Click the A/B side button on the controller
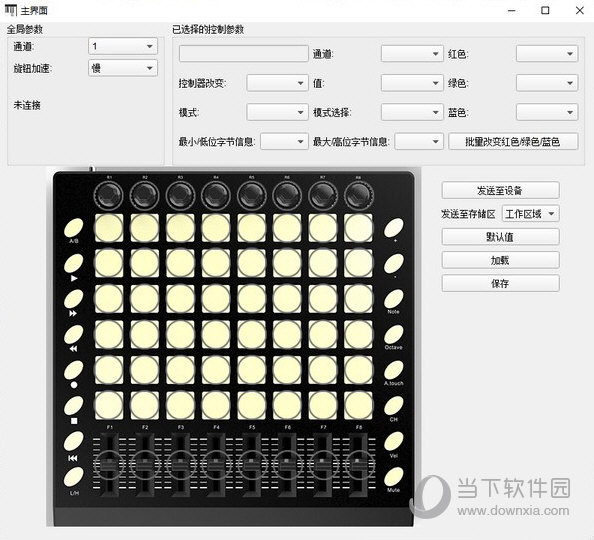This screenshot has width=594, height=540. coord(73,227)
